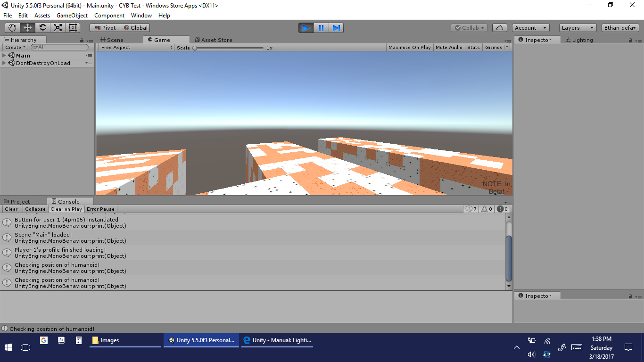Click the Step frame button
The height and width of the screenshot is (362, 644).
coord(336,28)
